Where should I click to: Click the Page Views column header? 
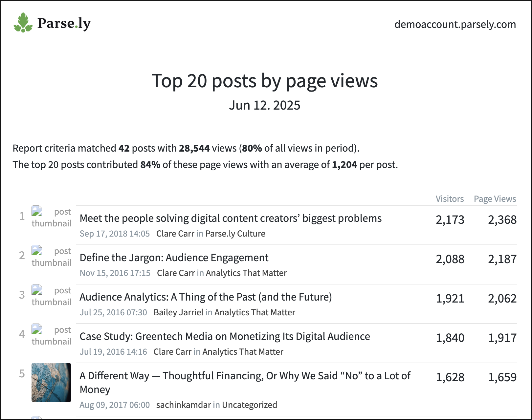(x=495, y=199)
